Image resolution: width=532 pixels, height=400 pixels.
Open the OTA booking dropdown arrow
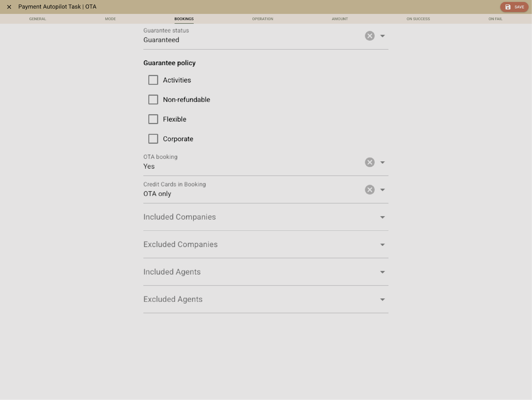pos(383,162)
